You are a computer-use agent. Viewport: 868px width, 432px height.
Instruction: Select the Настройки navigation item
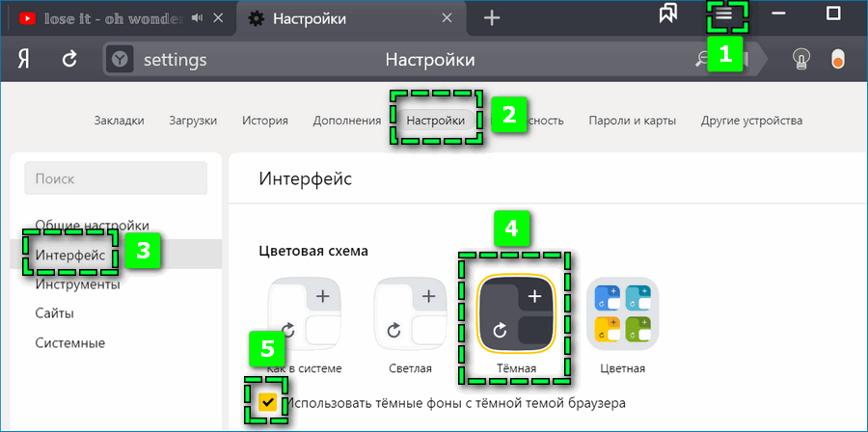tap(436, 121)
